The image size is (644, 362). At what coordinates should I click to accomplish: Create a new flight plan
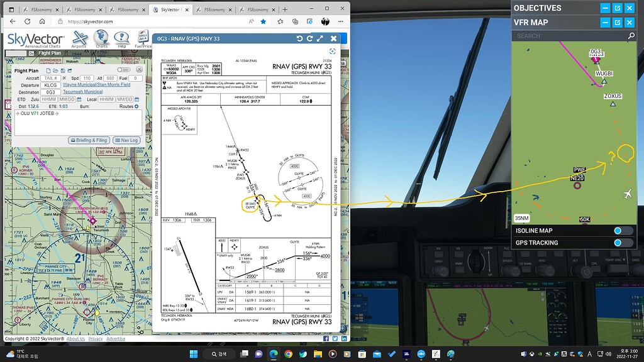[x=48, y=70]
